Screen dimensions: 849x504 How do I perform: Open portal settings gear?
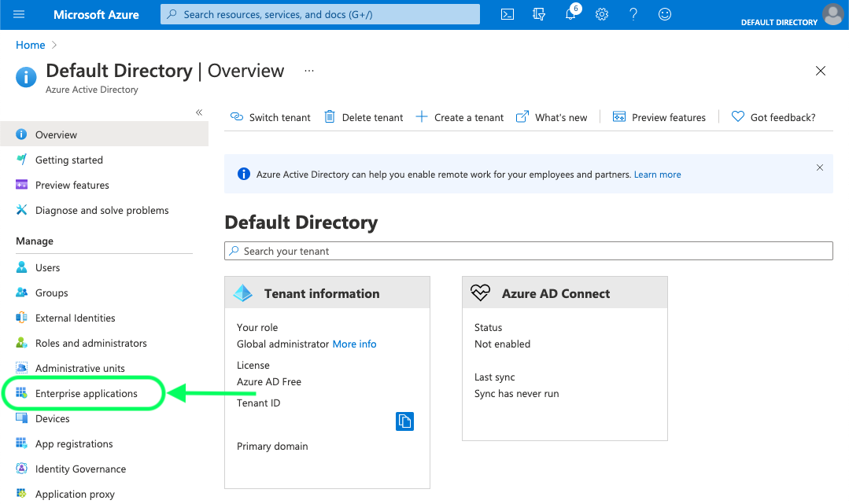tap(602, 15)
